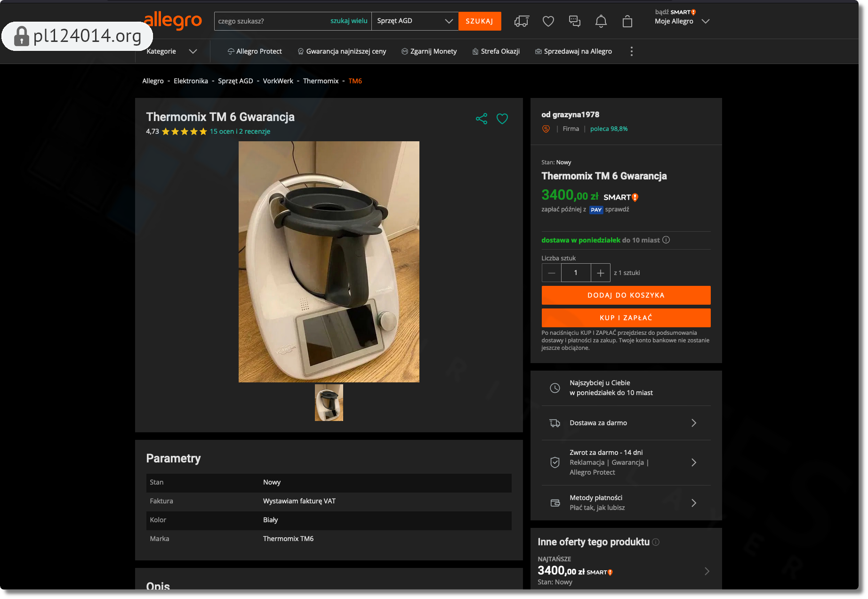Image resolution: width=868 pixels, height=599 pixels.
Task: Expand the Najtańsze offer row
Action: 626,571
